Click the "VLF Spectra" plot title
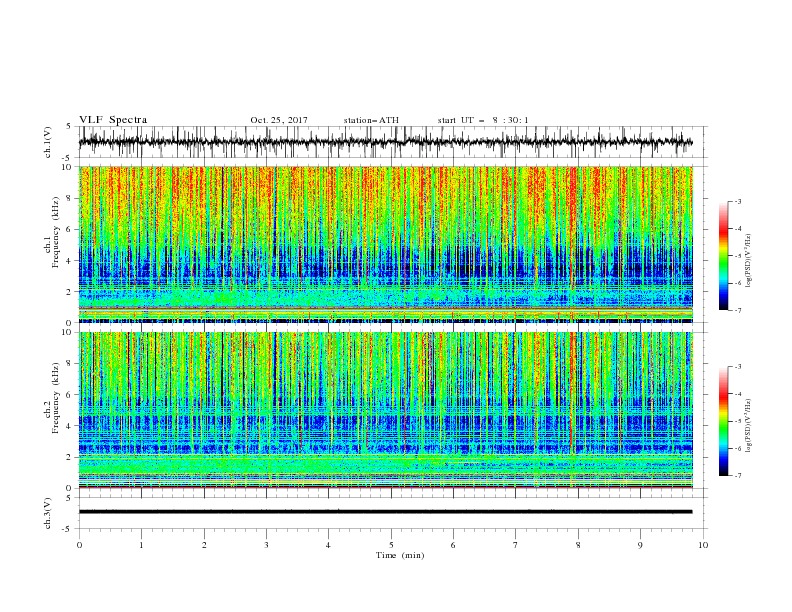The width and height of the screenshot is (792, 612). click(113, 120)
